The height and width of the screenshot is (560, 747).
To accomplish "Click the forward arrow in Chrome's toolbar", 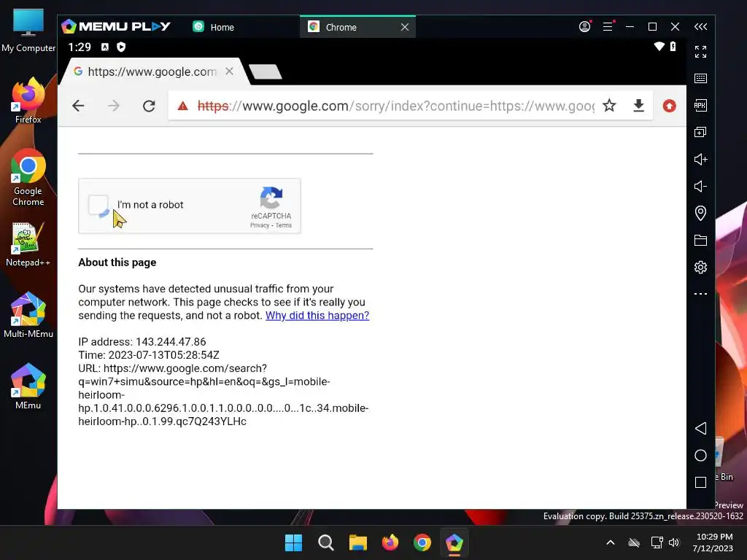I will click(113, 106).
